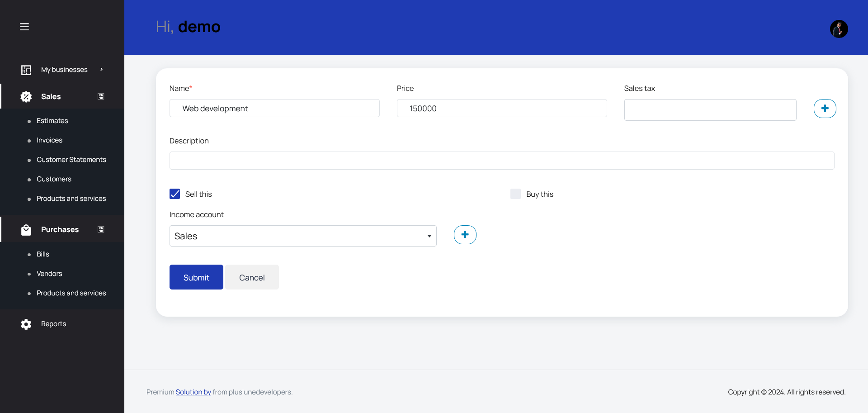Screen dimensions: 868x413
Task: Enable the Buy this checkbox
Action: point(515,194)
